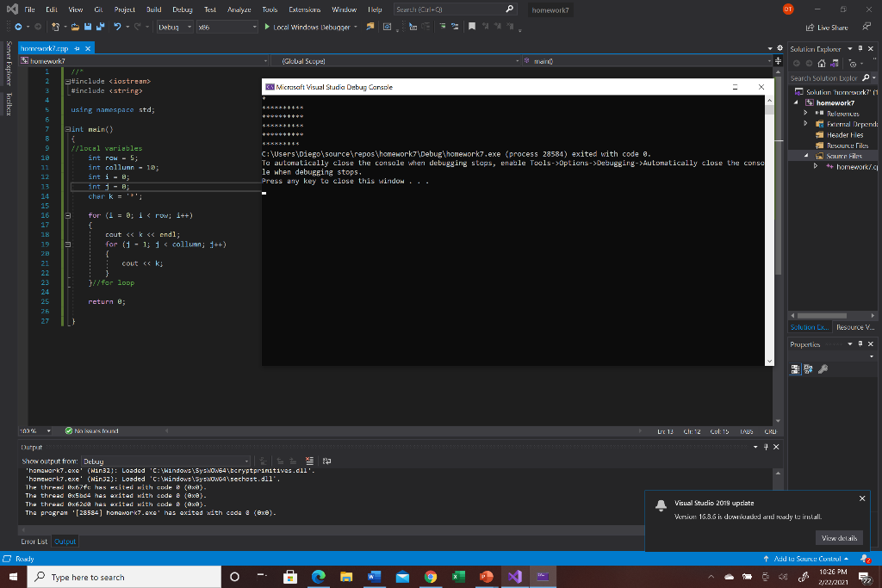Open the New Project icon
Image resolution: width=882 pixels, height=588 pixels.
[54, 27]
